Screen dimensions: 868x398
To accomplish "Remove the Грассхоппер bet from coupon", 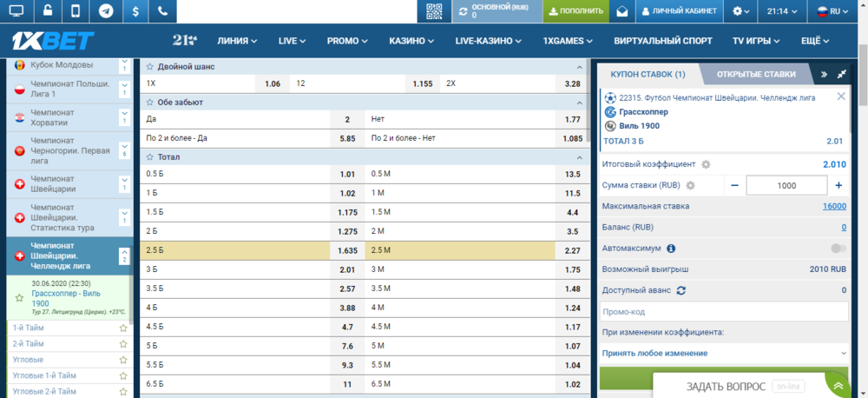I will click(841, 96).
